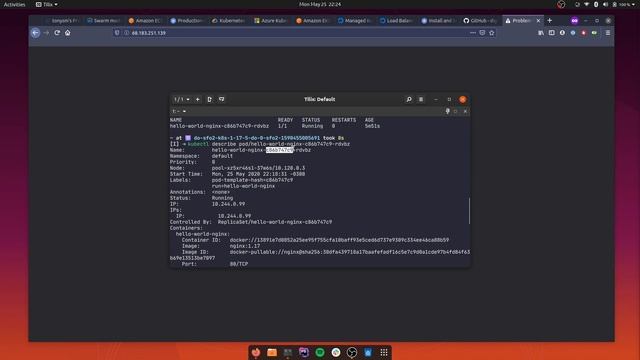Switch to the Production tab

tap(187, 20)
